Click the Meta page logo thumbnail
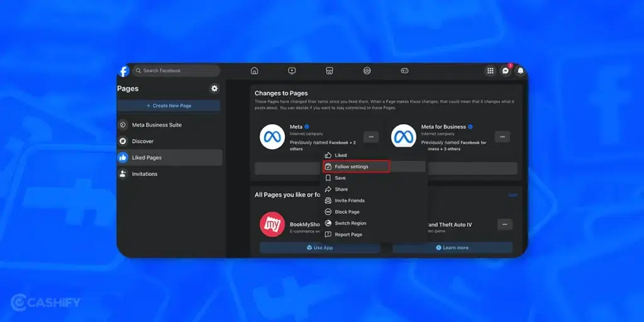644x322 pixels. 272,136
